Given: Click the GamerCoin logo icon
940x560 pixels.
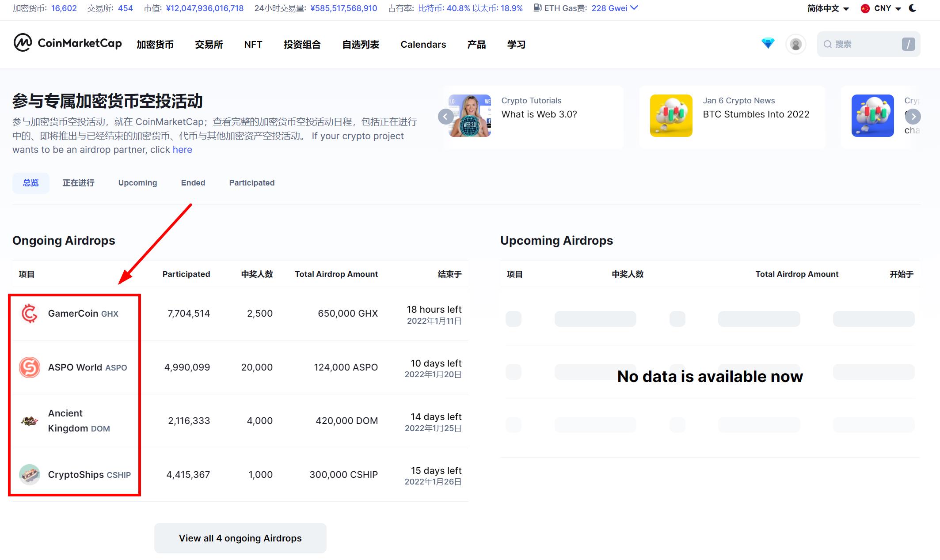Looking at the screenshot, I should (30, 314).
